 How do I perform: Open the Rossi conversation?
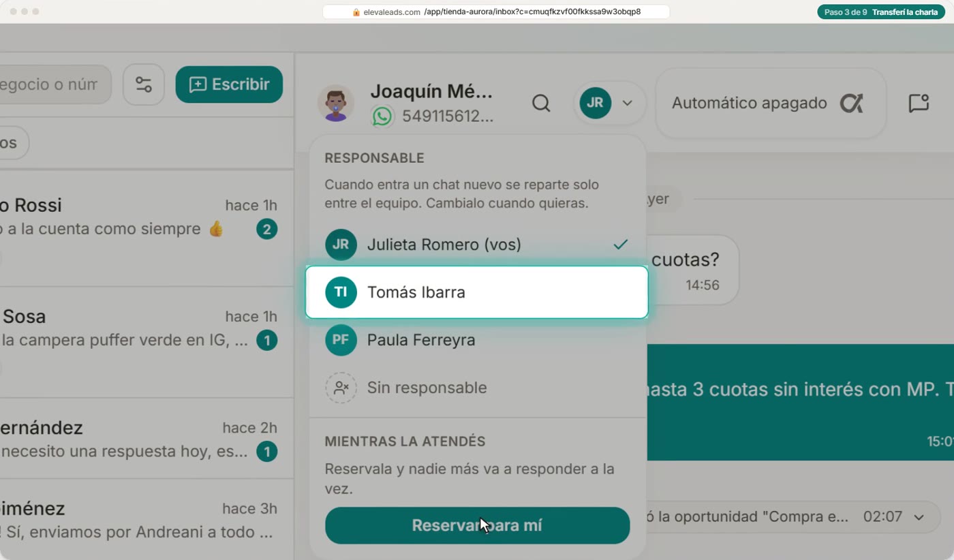(x=147, y=228)
